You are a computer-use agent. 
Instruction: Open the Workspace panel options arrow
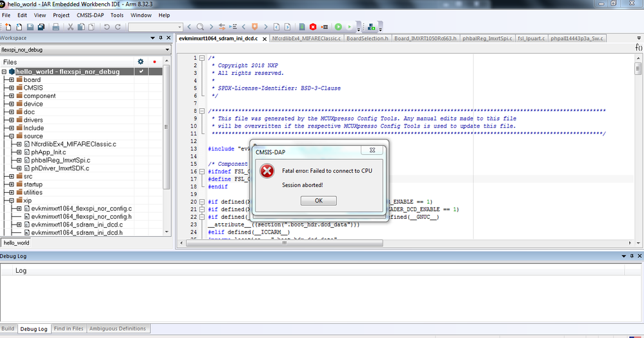pyautogui.click(x=153, y=38)
